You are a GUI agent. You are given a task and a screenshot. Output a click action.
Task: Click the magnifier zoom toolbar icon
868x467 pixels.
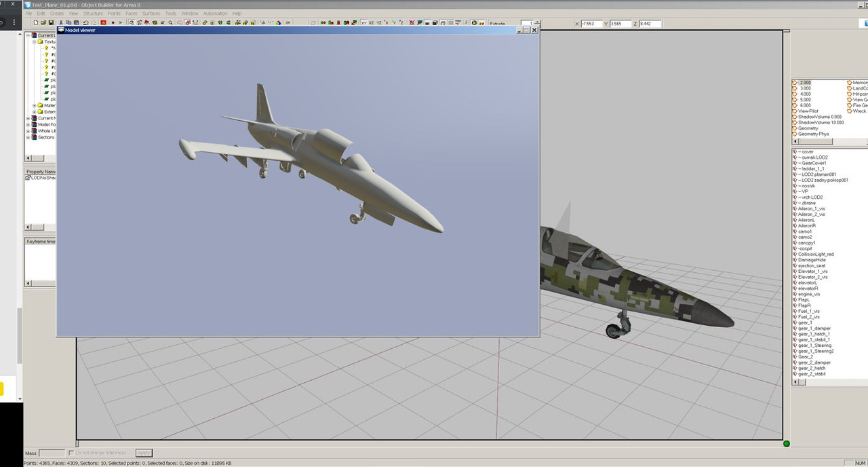170,22
